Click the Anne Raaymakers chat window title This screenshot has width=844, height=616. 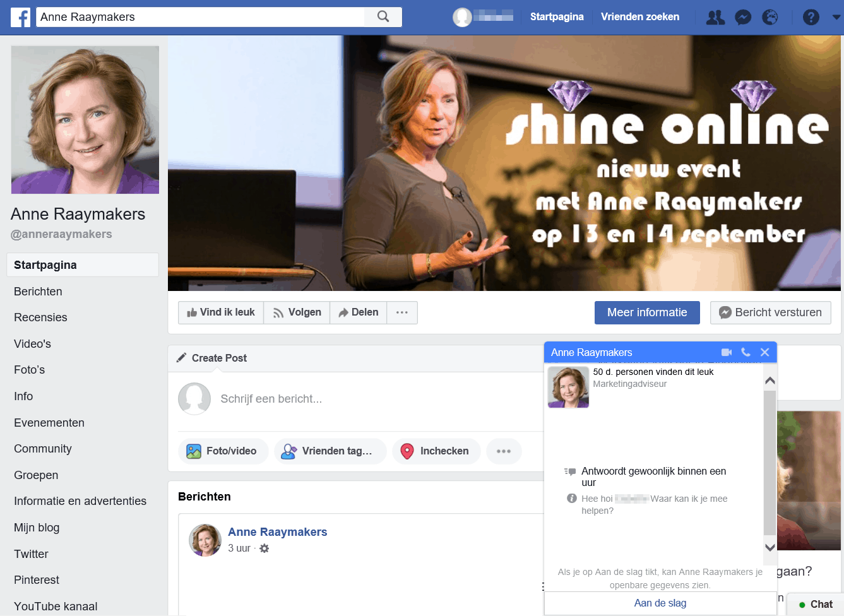coord(591,352)
